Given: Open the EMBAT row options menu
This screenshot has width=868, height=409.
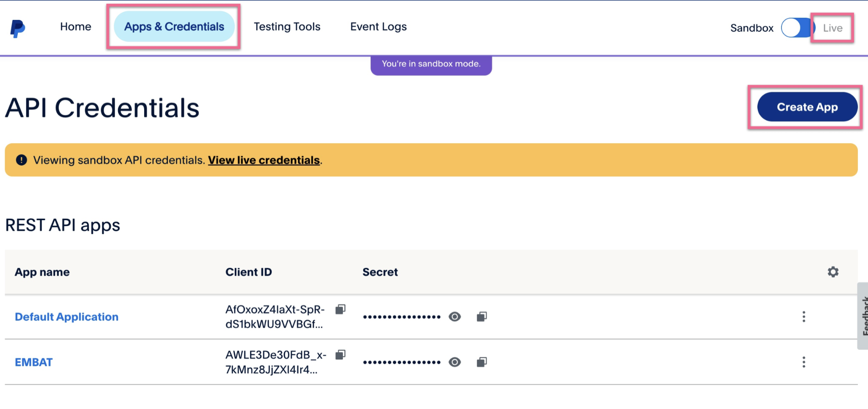Looking at the screenshot, I should [x=804, y=362].
